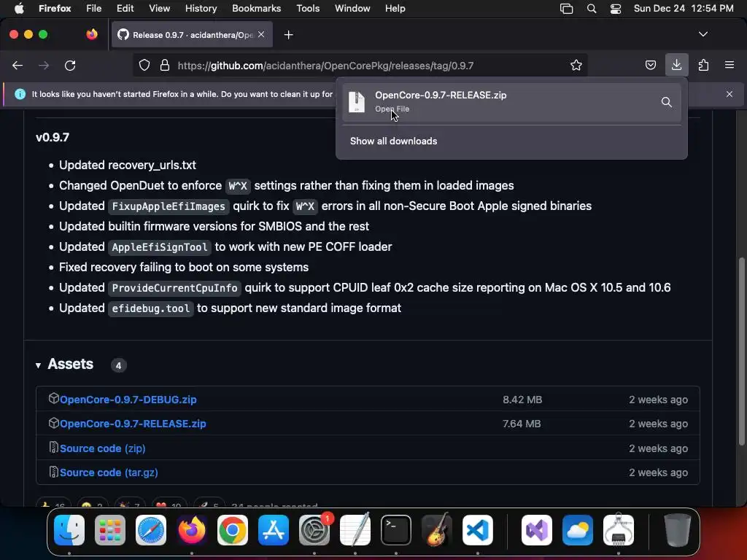747x560 pixels.
Task: Reload the current GitHub page
Action: [70, 66]
